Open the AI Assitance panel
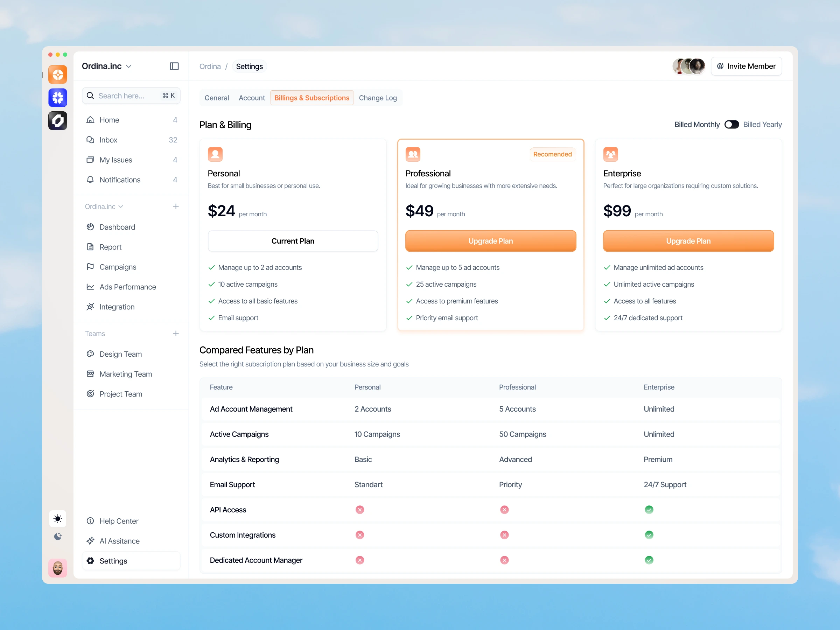The height and width of the screenshot is (630, 840). click(x=119, y=541)
